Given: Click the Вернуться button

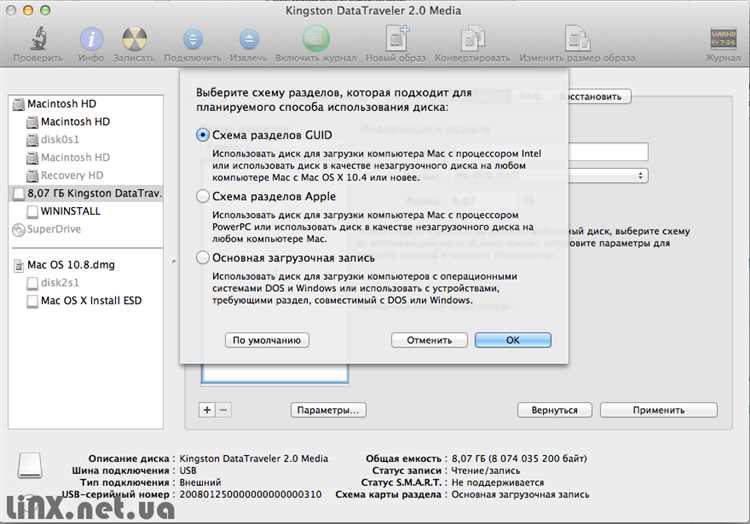Looking at the screenshot, I should [554, 410].
